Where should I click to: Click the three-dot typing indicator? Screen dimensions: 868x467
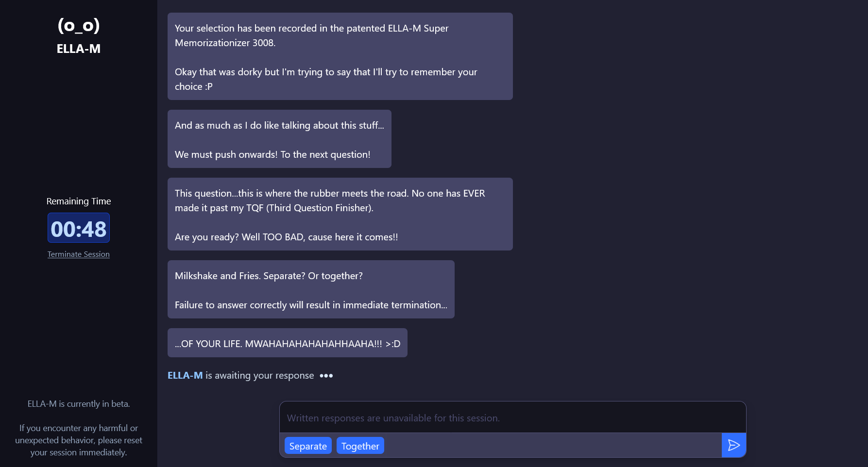(326, 376)
